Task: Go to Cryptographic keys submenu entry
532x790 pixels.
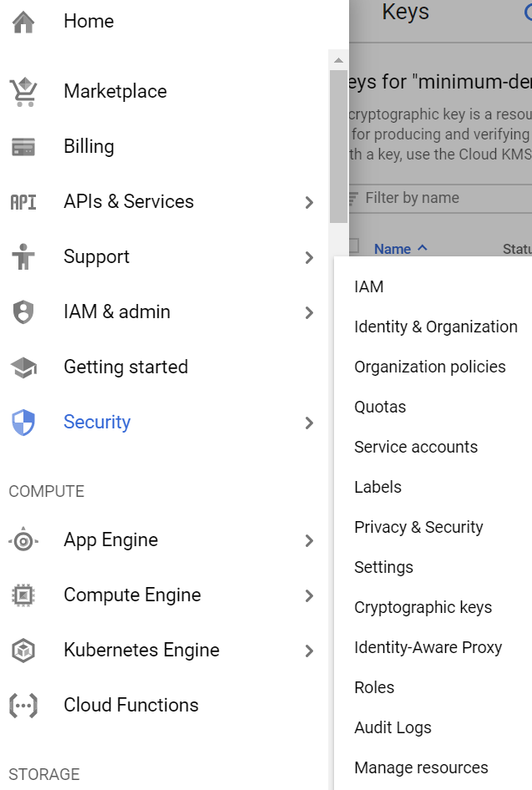Action: pyautogui.click(x=423, y=608)
